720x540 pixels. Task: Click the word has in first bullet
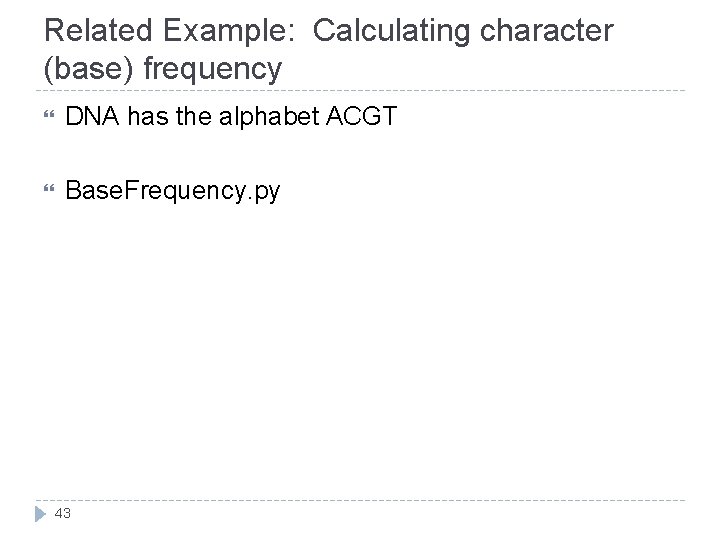point(148,116)
